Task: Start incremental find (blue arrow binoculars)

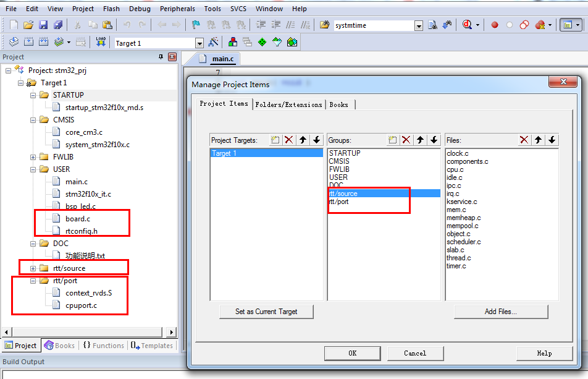Action: click(x=447, y=25)
